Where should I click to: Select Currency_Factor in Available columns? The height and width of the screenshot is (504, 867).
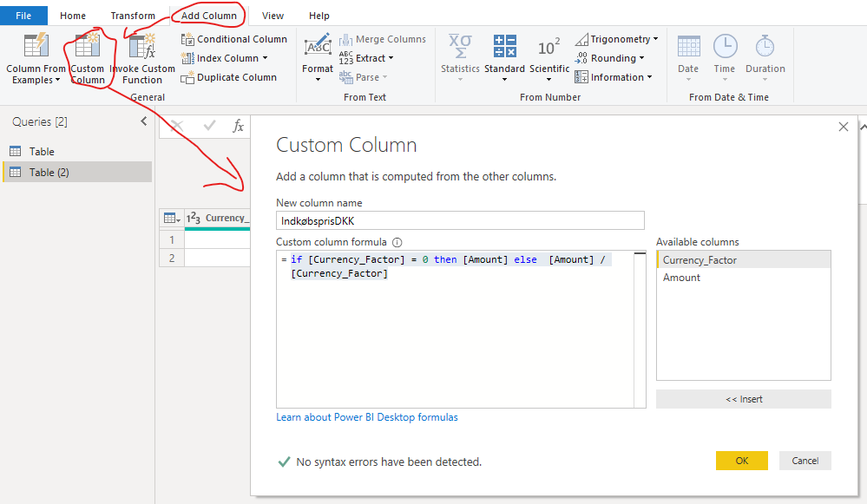pos(744,259)
